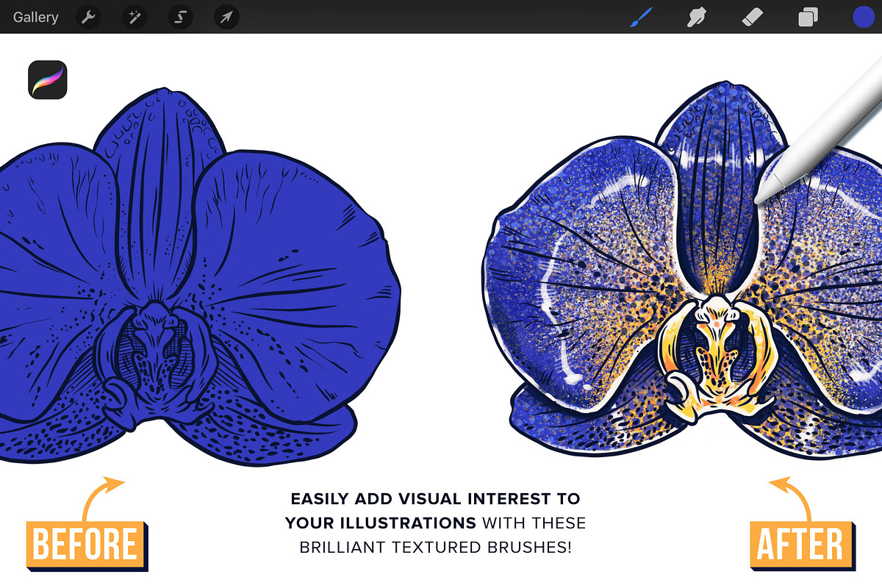Open the Actions wrench menu
This screenshot has width=882, height=588.
88,17
